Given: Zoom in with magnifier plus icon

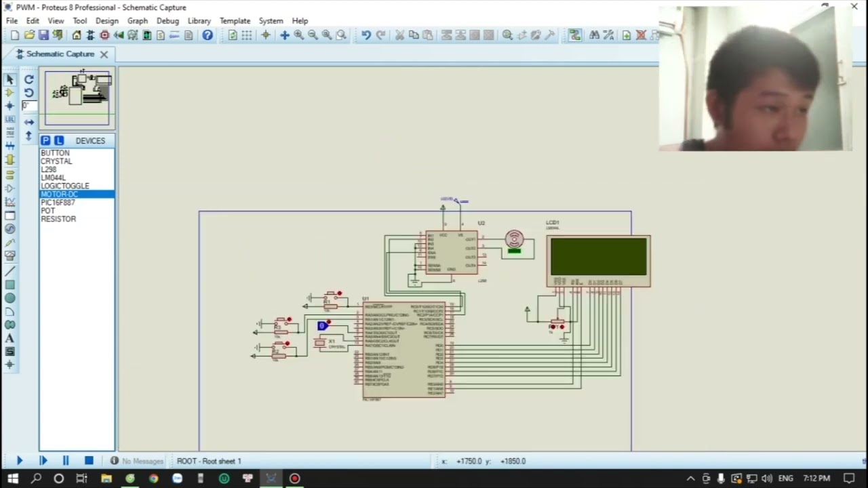Looking at the screenshot, I should coord(299,35).
